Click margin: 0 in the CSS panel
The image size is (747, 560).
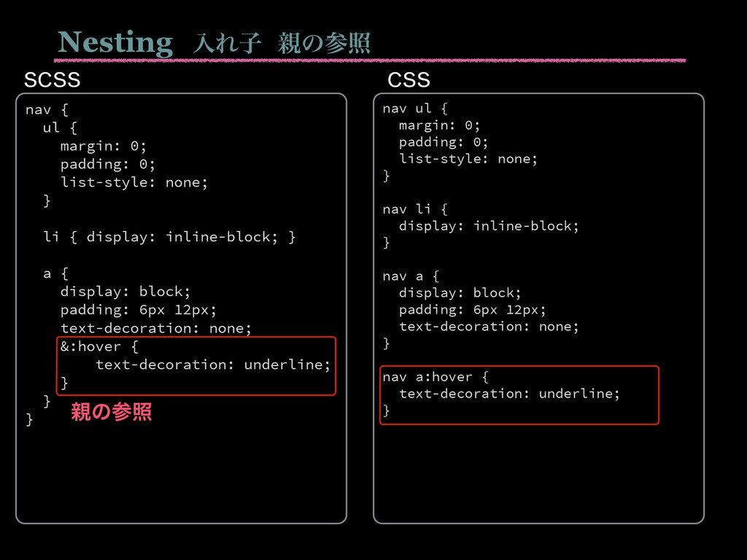pyautogui.click(x=439, y=125)
